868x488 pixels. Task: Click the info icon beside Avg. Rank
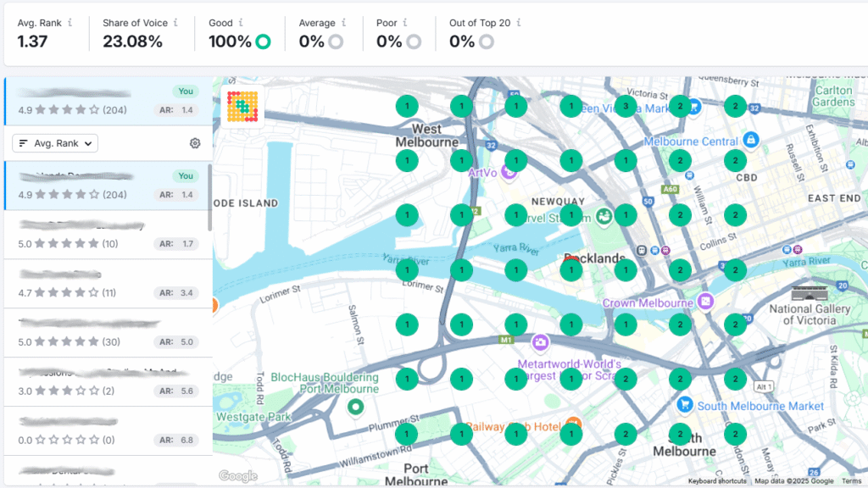pos(70,23)
